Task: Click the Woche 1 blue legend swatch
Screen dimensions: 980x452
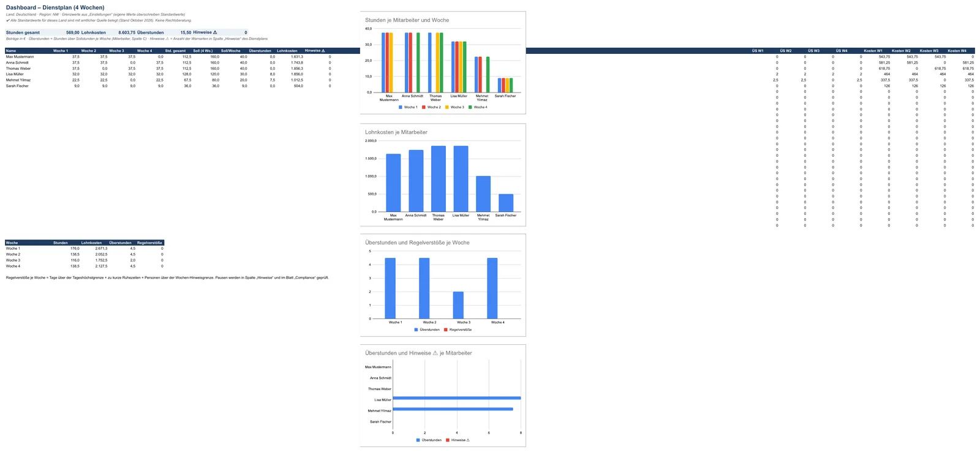Action: 401,107
